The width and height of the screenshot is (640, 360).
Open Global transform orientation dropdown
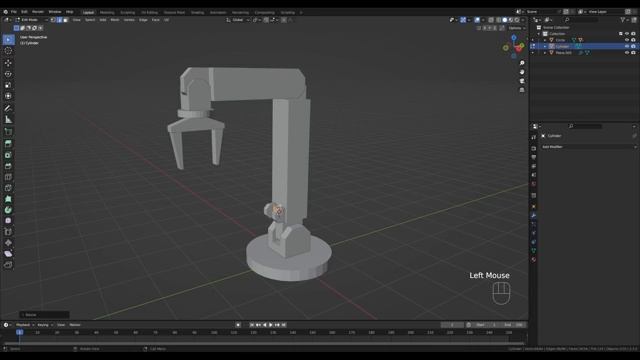pos(238,20)
